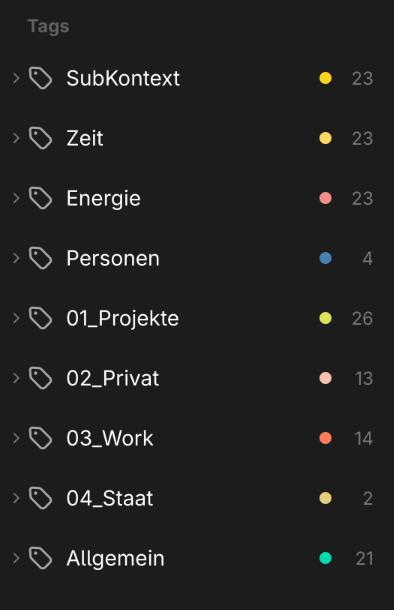Select the 03_Work tag label

point(110,438)
